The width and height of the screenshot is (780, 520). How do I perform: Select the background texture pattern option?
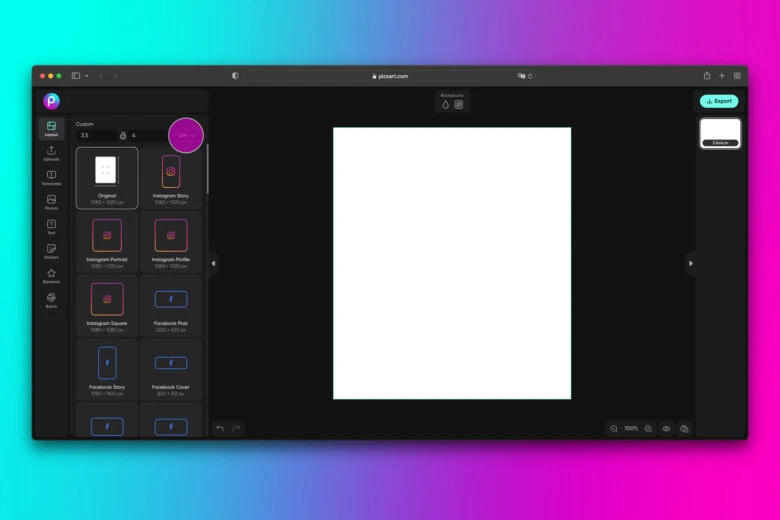(x=459, y=104)
